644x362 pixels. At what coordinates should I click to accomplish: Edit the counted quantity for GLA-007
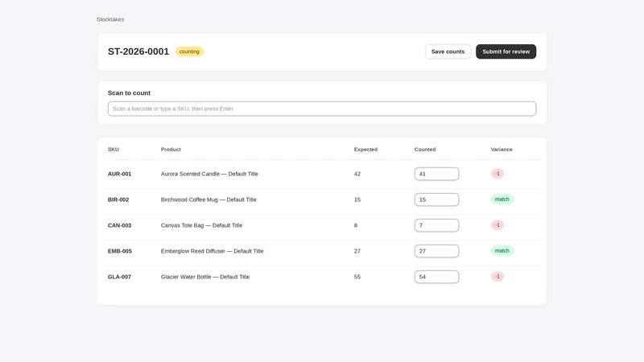pyautogui.click(x=436, y=277)
